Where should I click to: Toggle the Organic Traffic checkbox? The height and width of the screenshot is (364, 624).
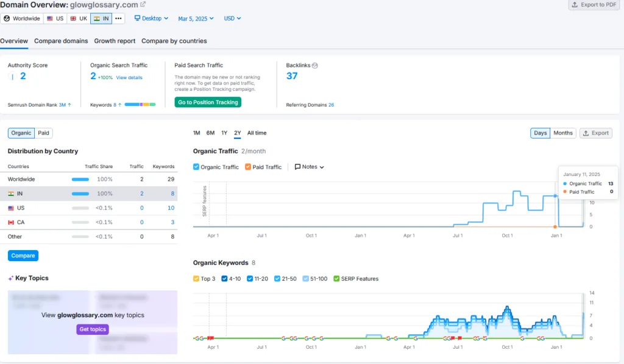click(x=196, y=167)
